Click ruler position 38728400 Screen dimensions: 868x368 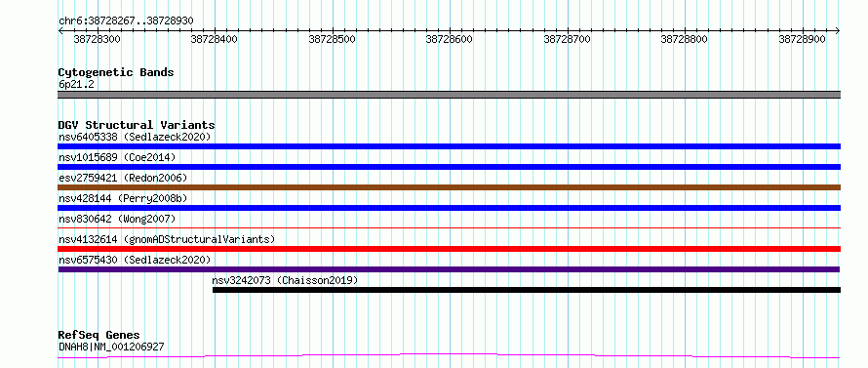point(215,39)
